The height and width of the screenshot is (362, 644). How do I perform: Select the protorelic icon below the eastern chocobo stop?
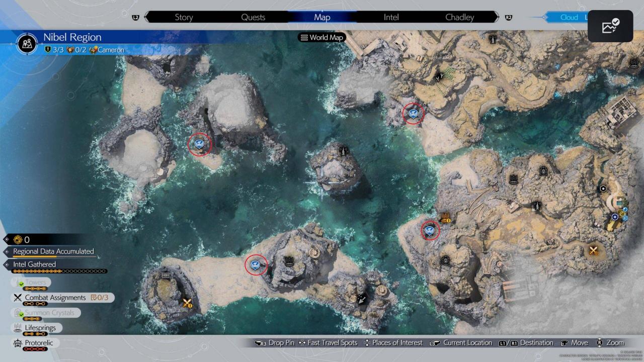coord(445,260)
